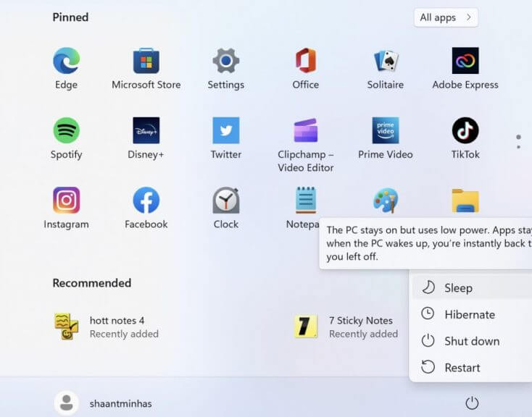The width and height of the screenshot is (532, 417).
Task: Open the Twitter app
Action: pos(226,138)
